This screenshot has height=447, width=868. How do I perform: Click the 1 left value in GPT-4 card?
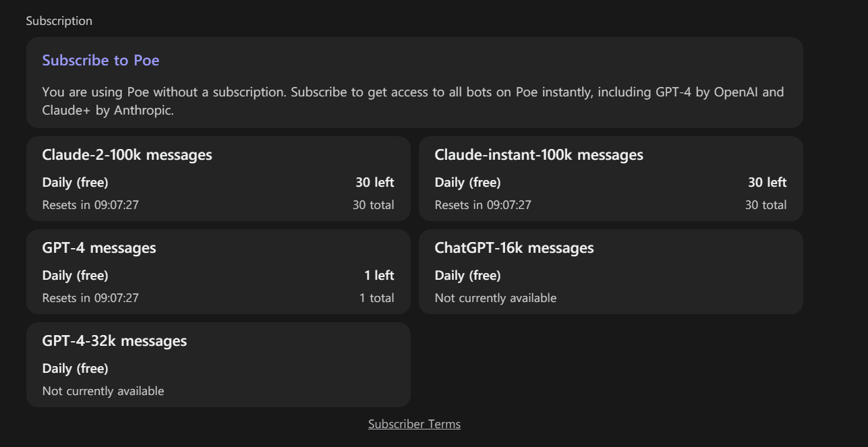pyautogui.click(x=379, y=276)
